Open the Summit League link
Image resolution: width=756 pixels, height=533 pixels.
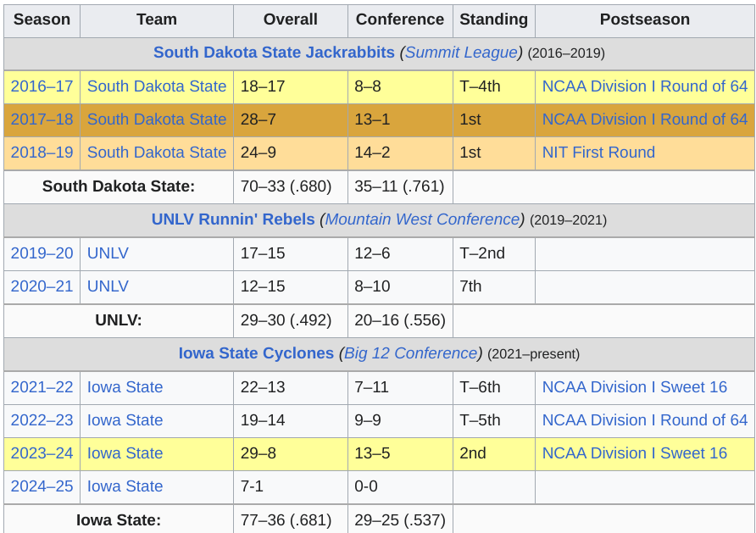[x=461, y=52]
